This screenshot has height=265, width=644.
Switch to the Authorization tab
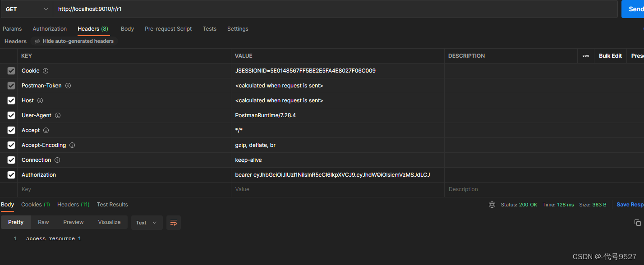point(50,29)
